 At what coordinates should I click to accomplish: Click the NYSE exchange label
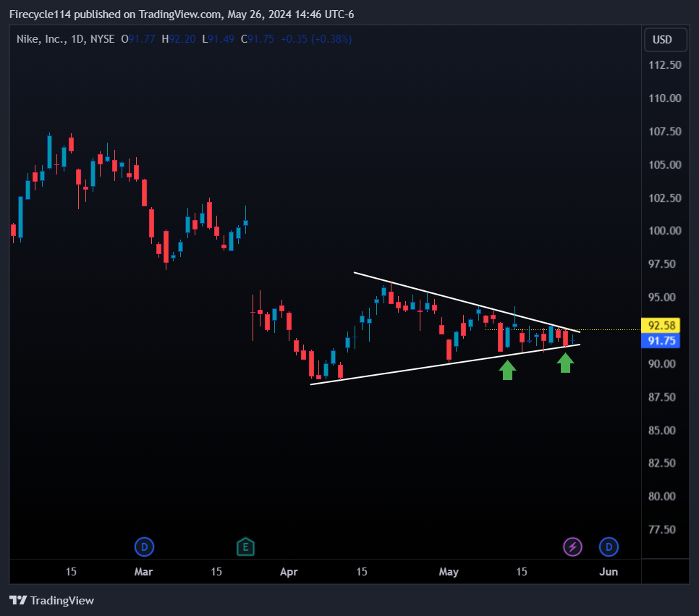(103, 39)
